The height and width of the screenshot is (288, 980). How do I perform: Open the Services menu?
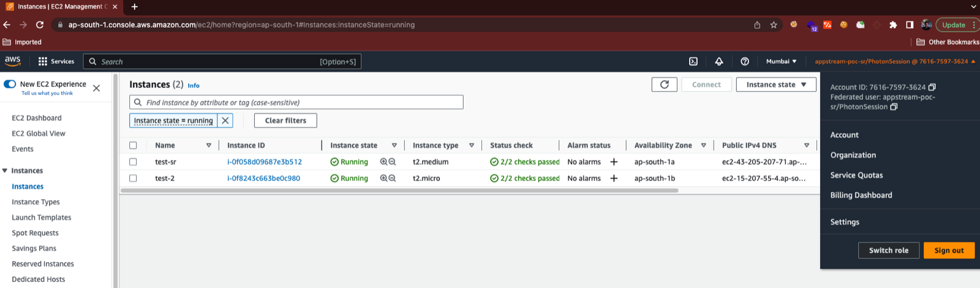tap(56, 61)
